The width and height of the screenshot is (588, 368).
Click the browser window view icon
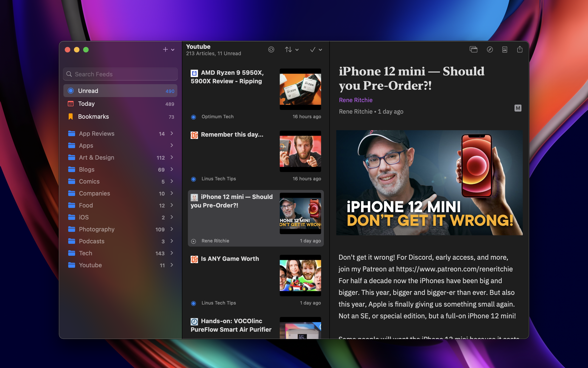click(x=473, y=49)
